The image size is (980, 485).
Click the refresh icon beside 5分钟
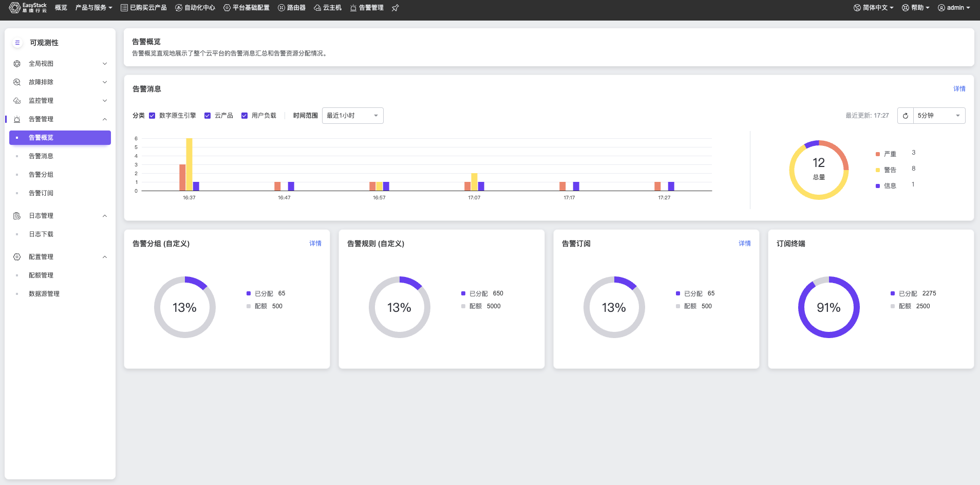pos(906,116)
